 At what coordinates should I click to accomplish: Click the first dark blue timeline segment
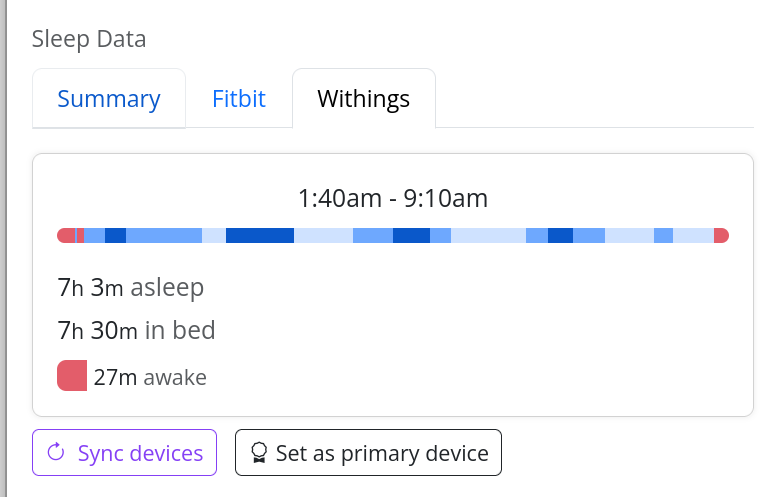tap(115, 236)
